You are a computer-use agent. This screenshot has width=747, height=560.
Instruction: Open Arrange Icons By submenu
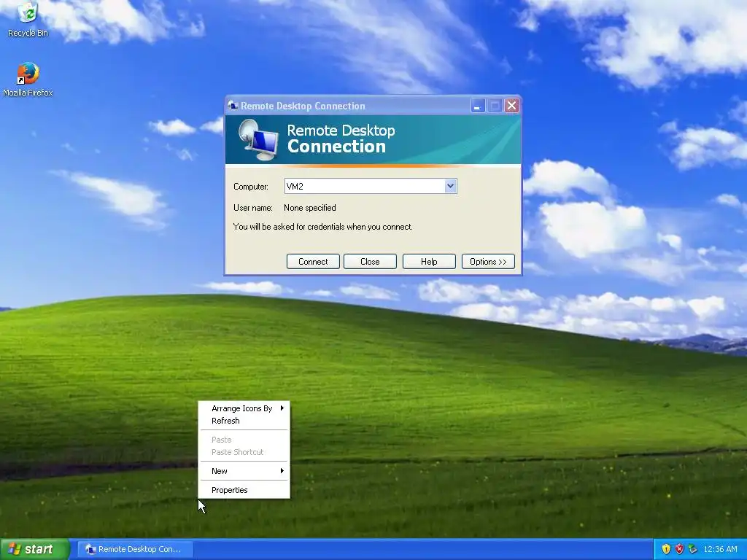coord(244,408)
